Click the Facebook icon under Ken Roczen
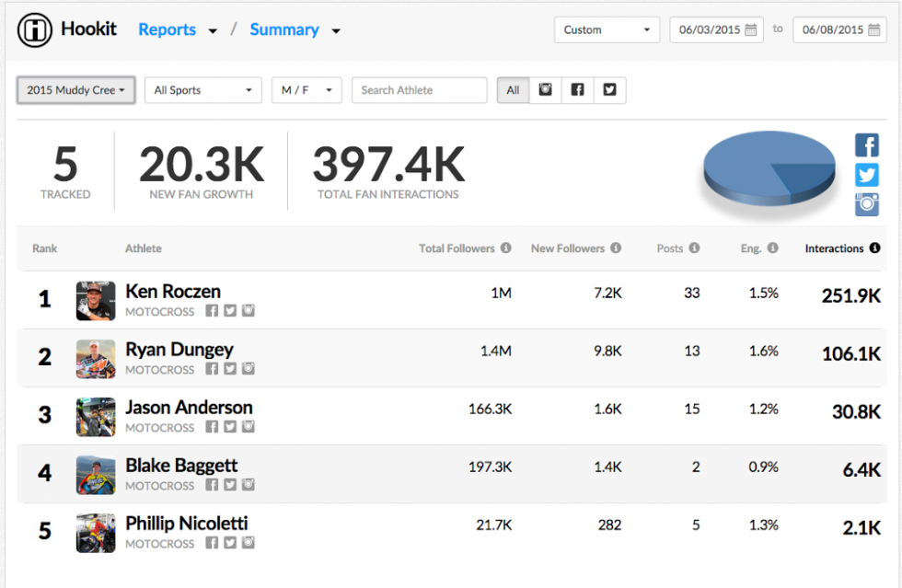Image resolution: width=902 pixels, height=588 pixels. coord(213,310)
